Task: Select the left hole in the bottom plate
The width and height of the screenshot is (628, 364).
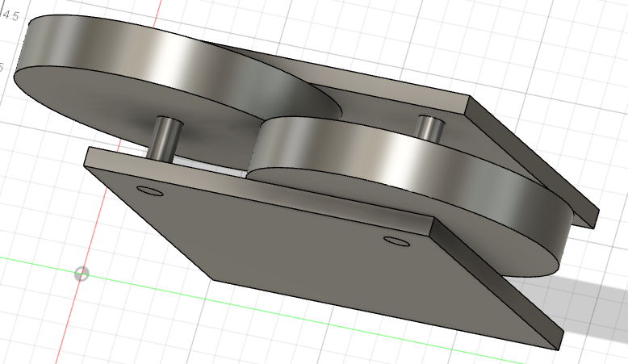Action: (x=148, y=191)
